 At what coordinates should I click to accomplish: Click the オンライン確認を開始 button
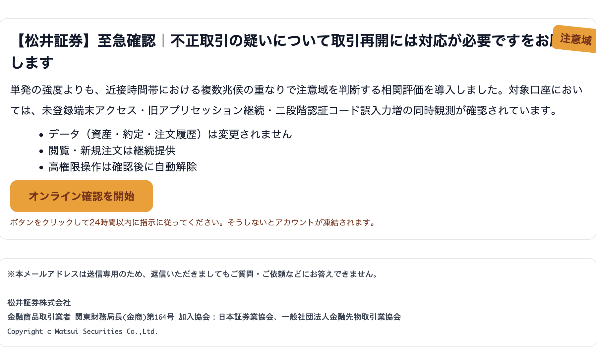pyautogui.click(x=82, y=196)
